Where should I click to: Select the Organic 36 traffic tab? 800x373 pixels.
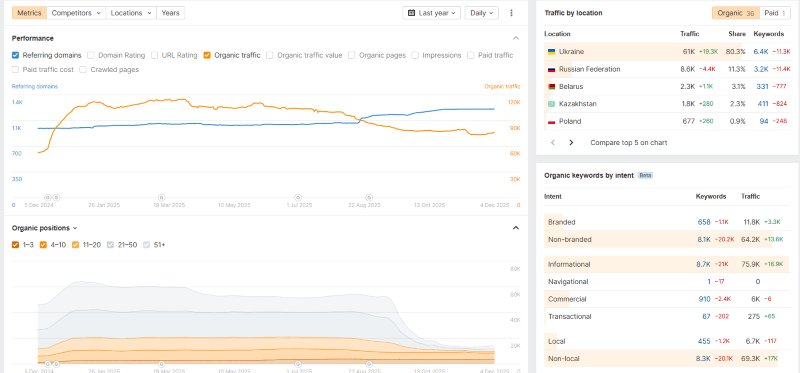[x=736, y=13]
